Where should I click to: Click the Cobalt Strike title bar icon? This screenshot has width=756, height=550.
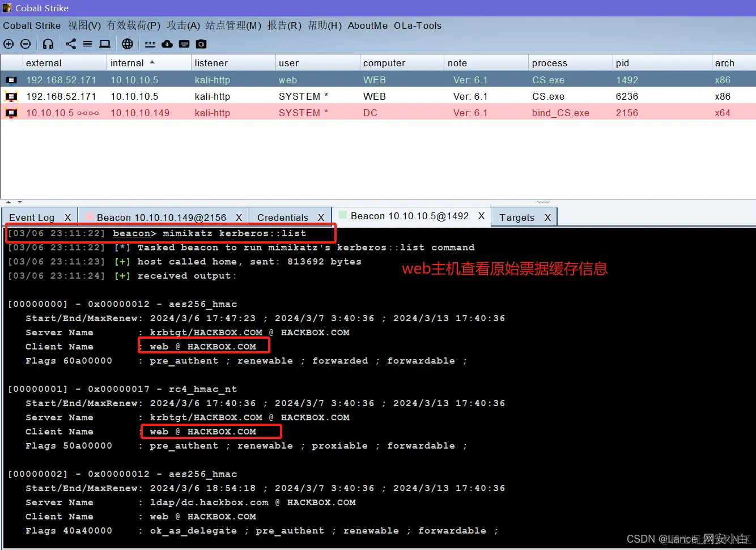tap(7, 8)
